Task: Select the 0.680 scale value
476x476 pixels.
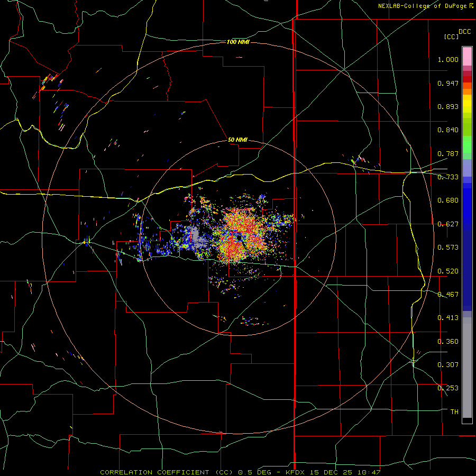Action: 448,200
